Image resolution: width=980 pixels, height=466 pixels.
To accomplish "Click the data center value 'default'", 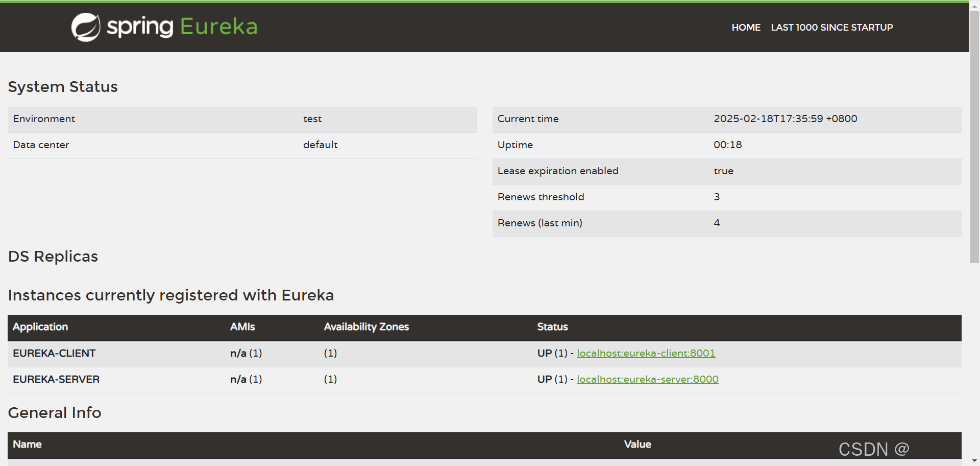I will point(321,145).
